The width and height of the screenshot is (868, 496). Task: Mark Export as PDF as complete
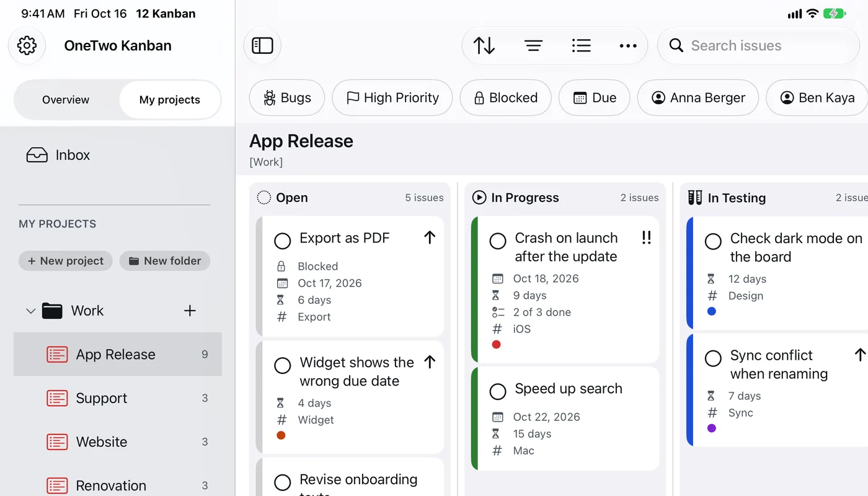click(283, 241)
